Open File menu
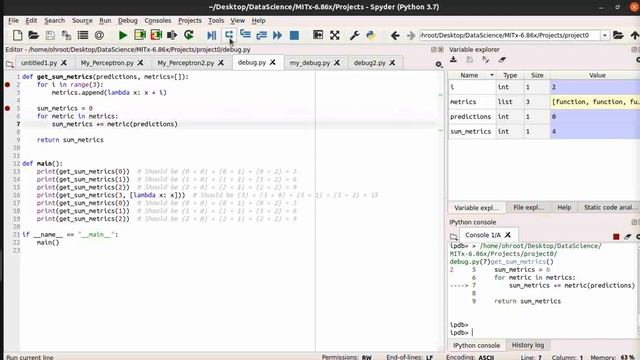The width and height of the screenshot is (640, 360). [x=13, y=20]
